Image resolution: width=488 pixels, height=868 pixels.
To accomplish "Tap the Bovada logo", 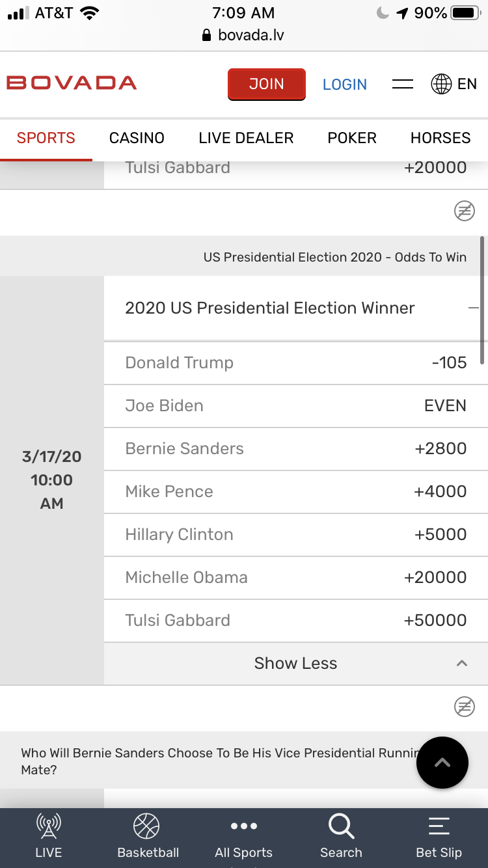I will coord(72,83).
